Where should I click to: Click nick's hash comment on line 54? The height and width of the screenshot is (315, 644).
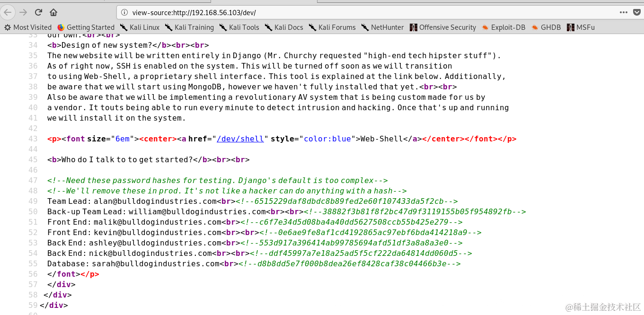tap(361, 253)
